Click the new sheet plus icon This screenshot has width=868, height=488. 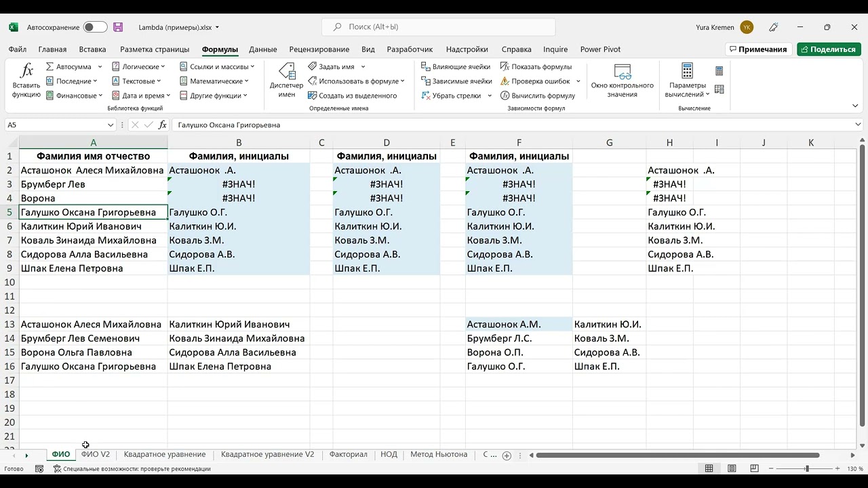tap(507, 455)
